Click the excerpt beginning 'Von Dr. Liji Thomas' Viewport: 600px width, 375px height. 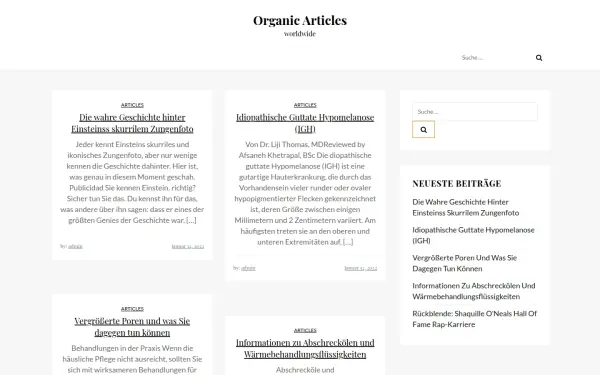[305, 193]
